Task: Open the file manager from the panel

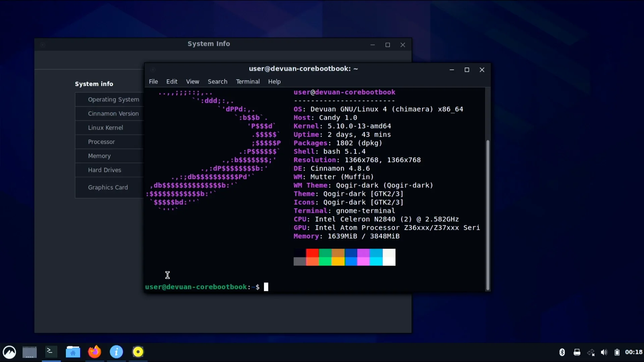Action: (x=73, y=352)
